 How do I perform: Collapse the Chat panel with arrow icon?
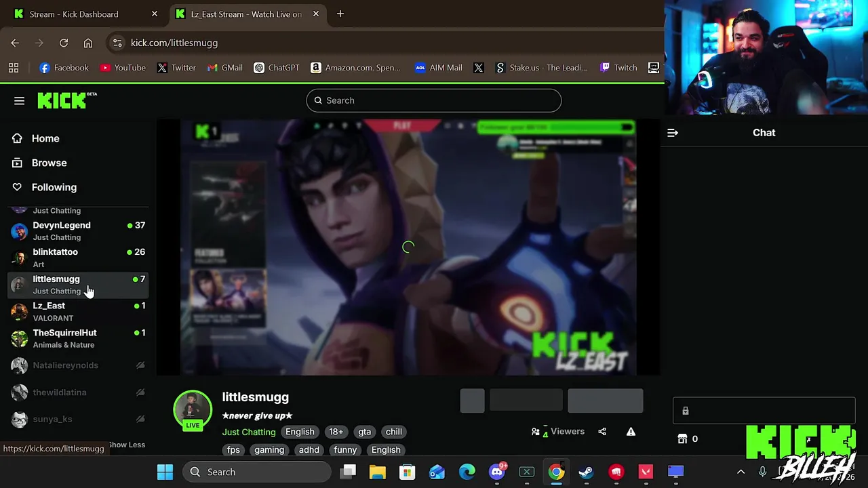(x=673, y=133)
